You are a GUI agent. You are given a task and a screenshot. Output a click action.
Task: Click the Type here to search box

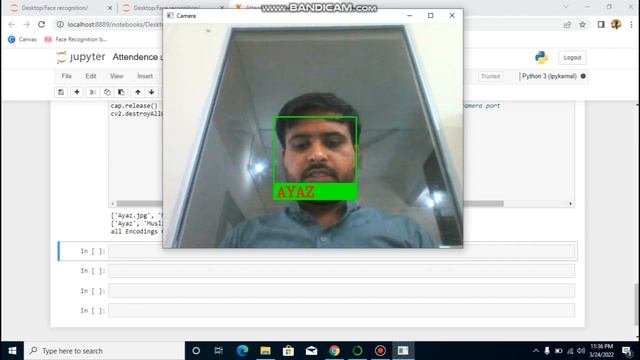[105, 351]
